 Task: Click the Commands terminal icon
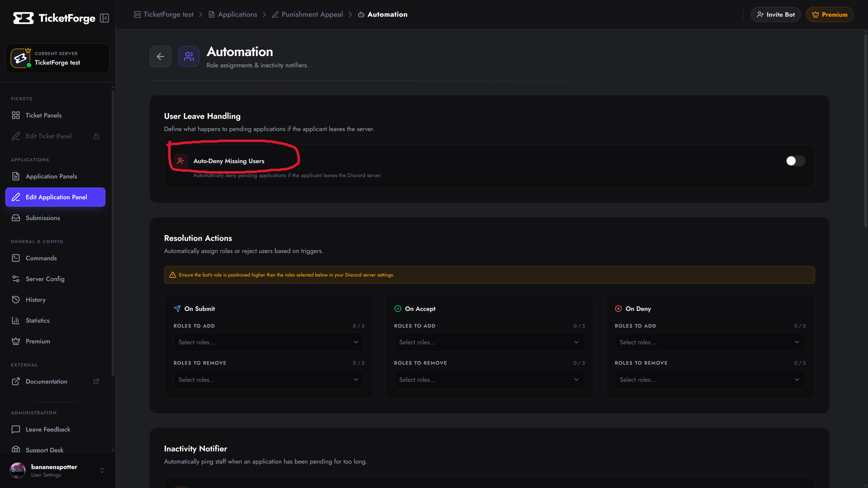pos(16,258)
